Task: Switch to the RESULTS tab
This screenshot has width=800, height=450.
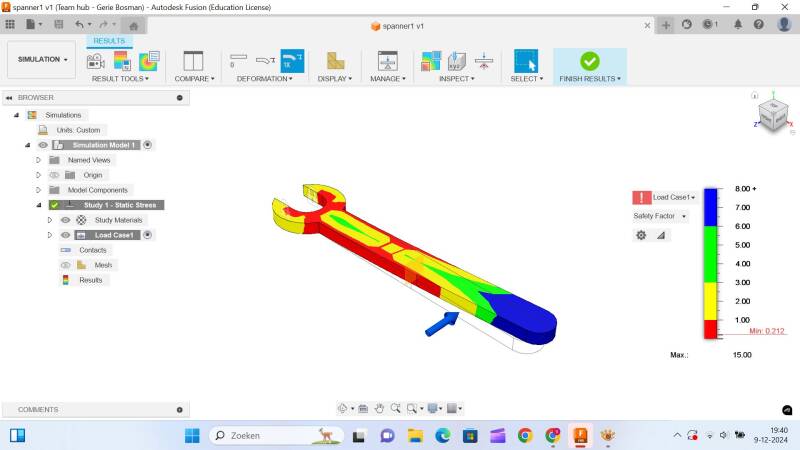Action: click(x=109, y=41)
